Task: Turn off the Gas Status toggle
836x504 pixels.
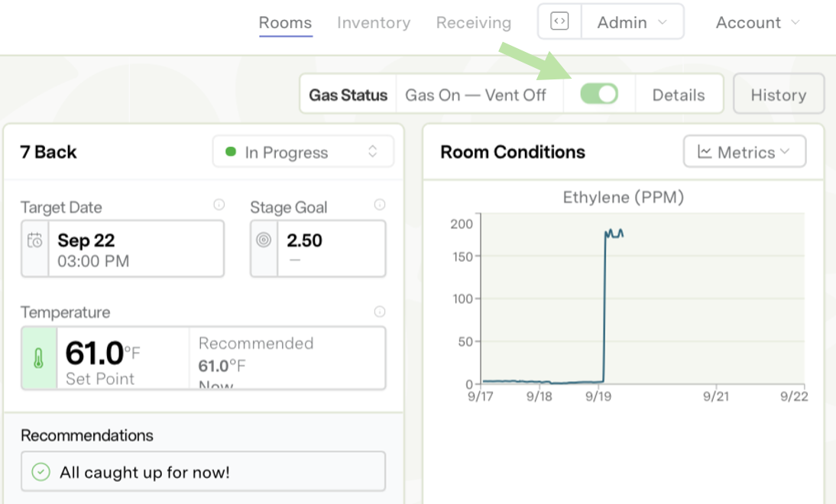Action: point(598,94)
